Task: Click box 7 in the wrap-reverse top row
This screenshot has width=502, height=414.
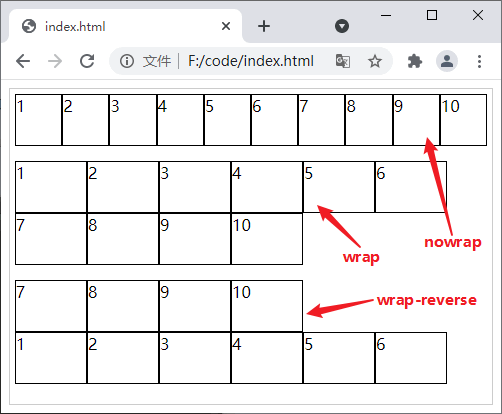Action: point(51,306)
